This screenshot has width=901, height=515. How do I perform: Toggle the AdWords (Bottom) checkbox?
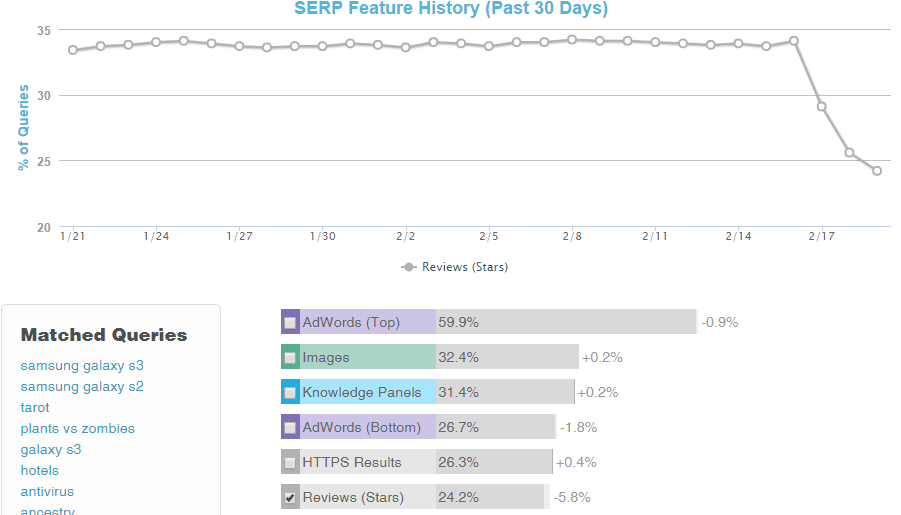point(290,428)
